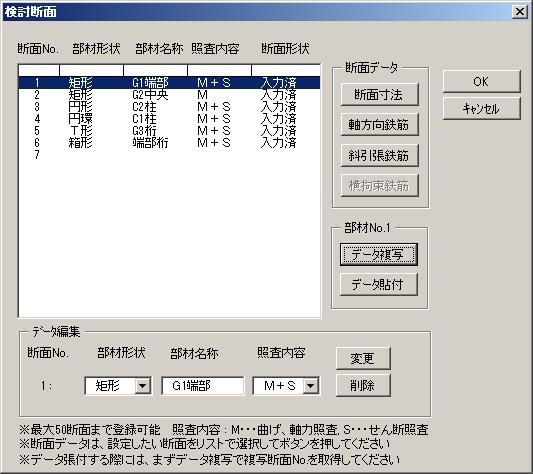
Task: Open the 斜引張鉄筋 data
Action: pos(379,155)
